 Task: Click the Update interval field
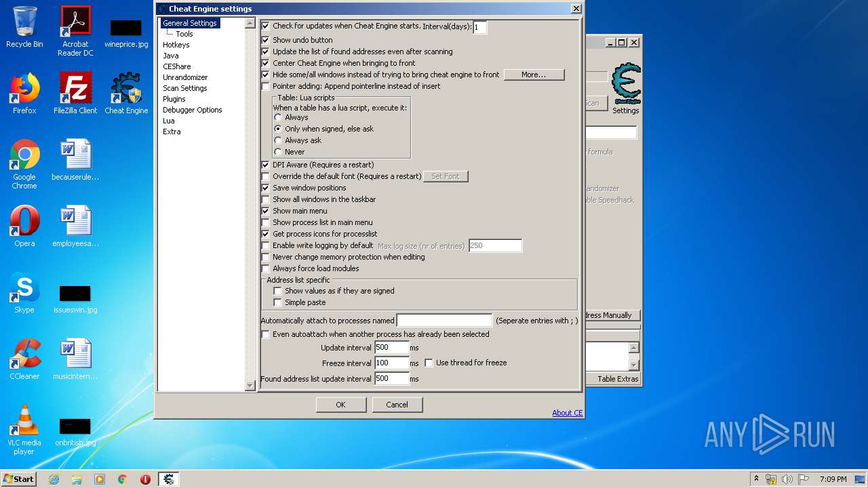pyautogui.click(x=391, y=348)
